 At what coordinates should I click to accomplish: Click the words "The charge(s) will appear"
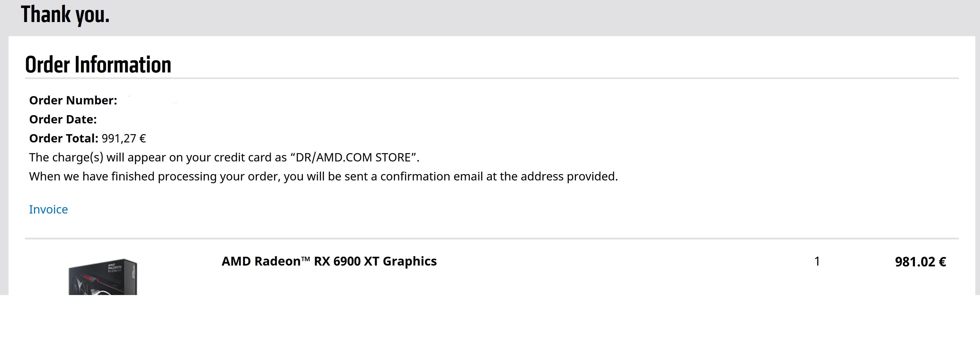click(x=97, y=157)
